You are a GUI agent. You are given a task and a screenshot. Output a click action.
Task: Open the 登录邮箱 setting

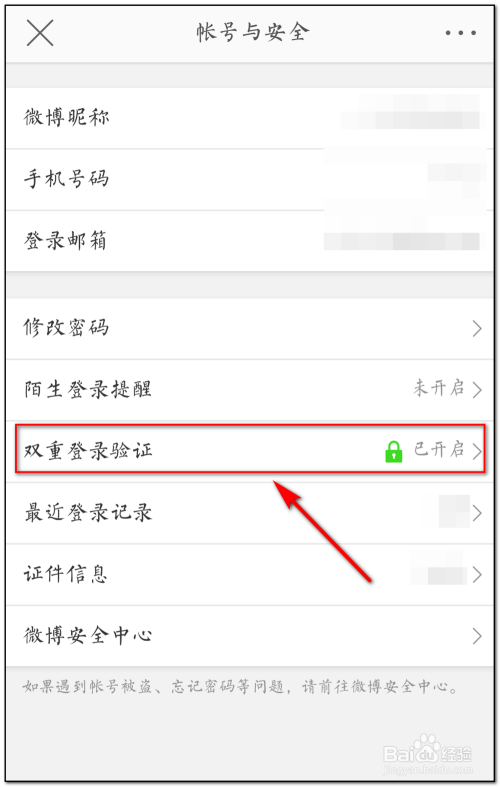click(250, 241)
